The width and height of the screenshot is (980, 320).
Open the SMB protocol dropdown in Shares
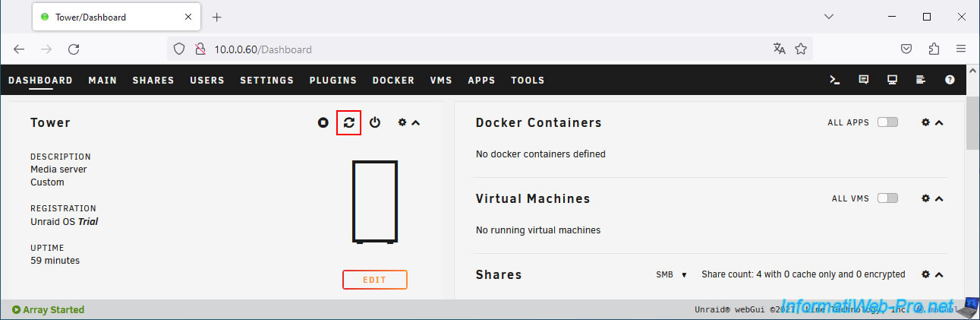pyautogui.click(x=671, y=274)
